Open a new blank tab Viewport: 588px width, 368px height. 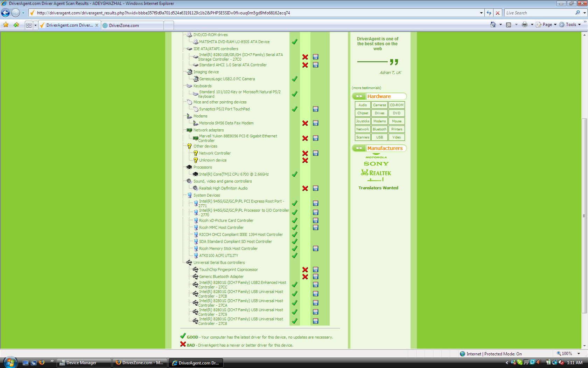pos(168,25)
